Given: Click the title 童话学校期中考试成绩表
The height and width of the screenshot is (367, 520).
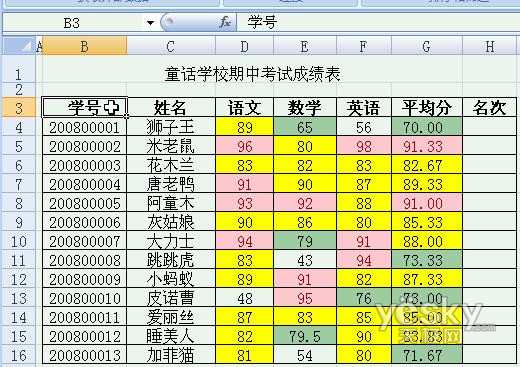Looking at the screenshot, I should (x=252, y=74).
